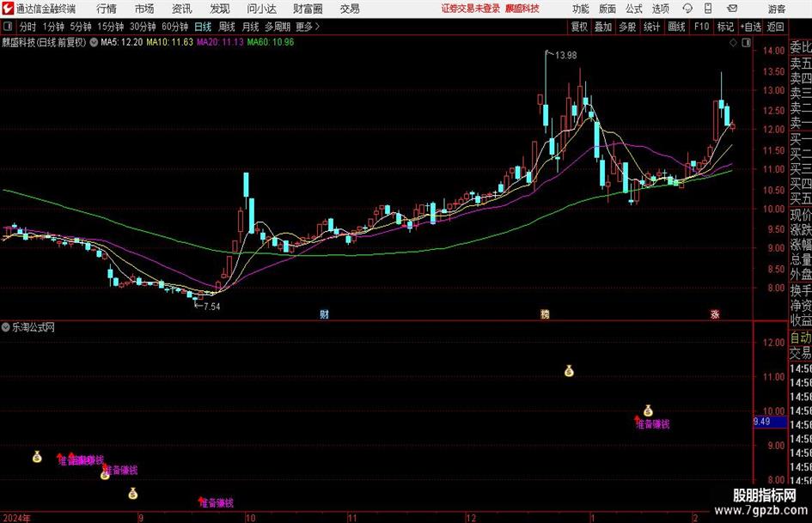812x523 pixels.
Task: Select the 月线 monthly chart tab
Action: coord(251,27)
